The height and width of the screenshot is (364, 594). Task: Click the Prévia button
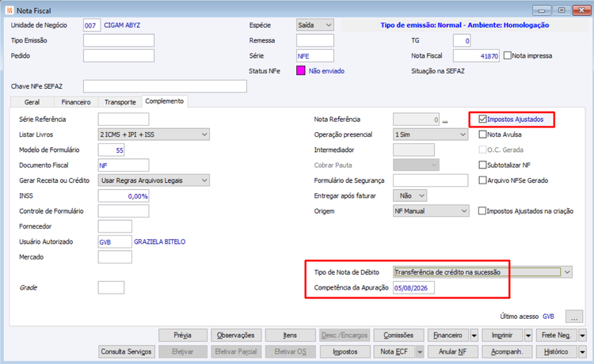click(x=183, y=336)
